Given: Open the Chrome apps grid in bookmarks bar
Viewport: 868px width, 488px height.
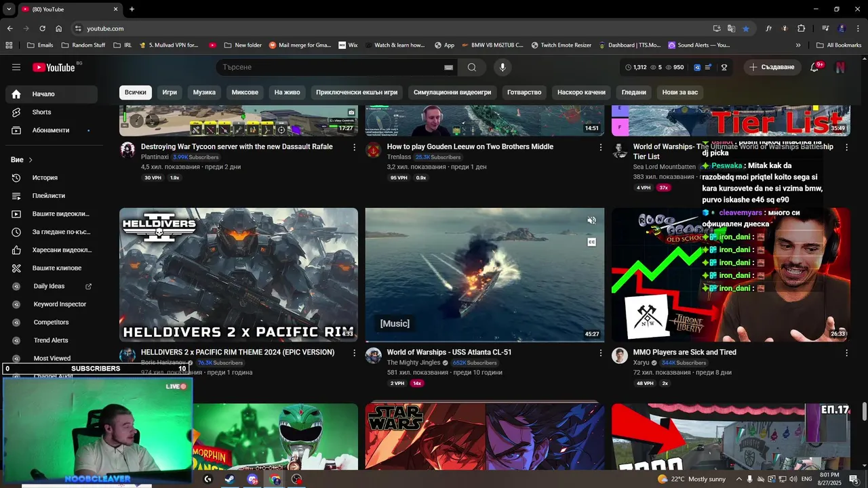Looking at the screenshot, I should click(9, 45).
